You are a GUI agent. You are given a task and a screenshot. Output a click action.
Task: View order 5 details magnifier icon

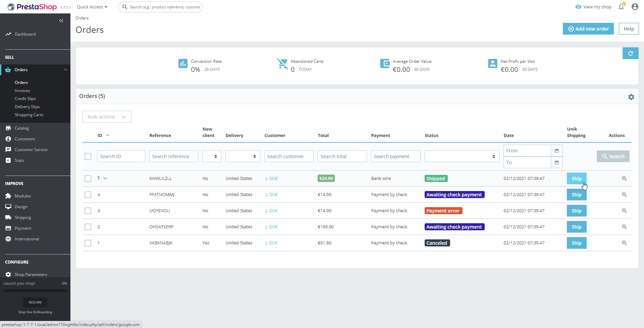pos(624,179)
